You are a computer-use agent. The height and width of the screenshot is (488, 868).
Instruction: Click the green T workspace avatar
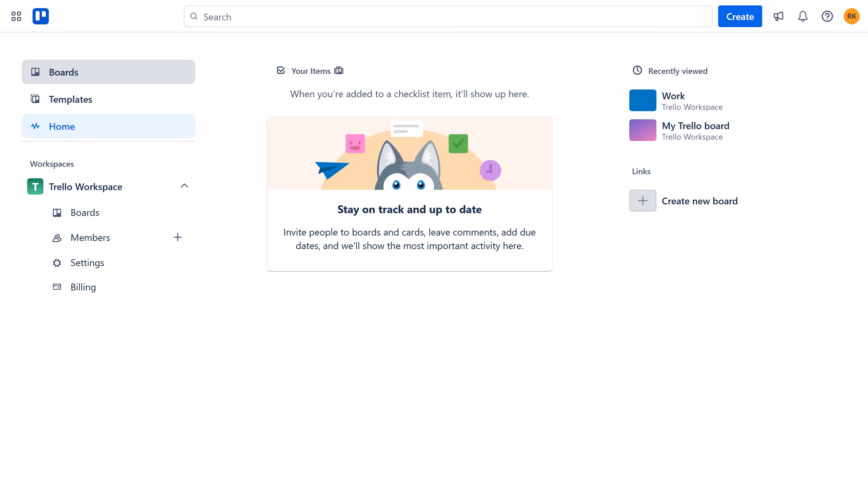pyautogui.click(x=35, y=186)
